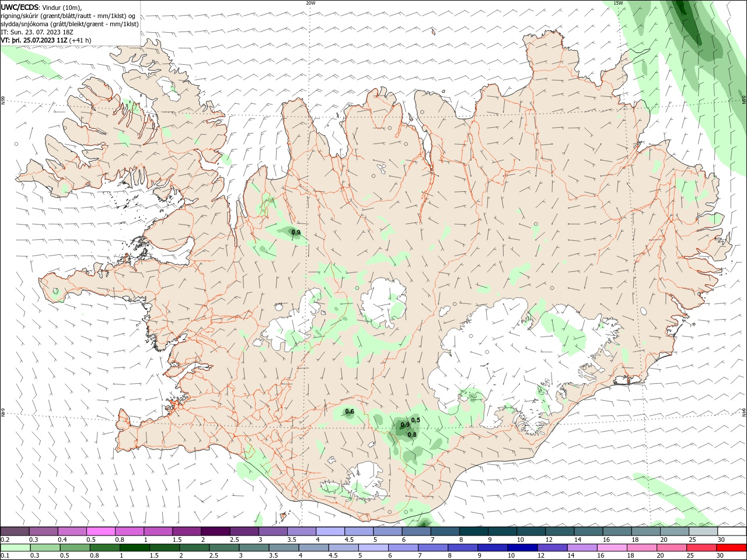Click the '30' label in the snow legend
The image size is (747, 560).
(x=721, y=540)
